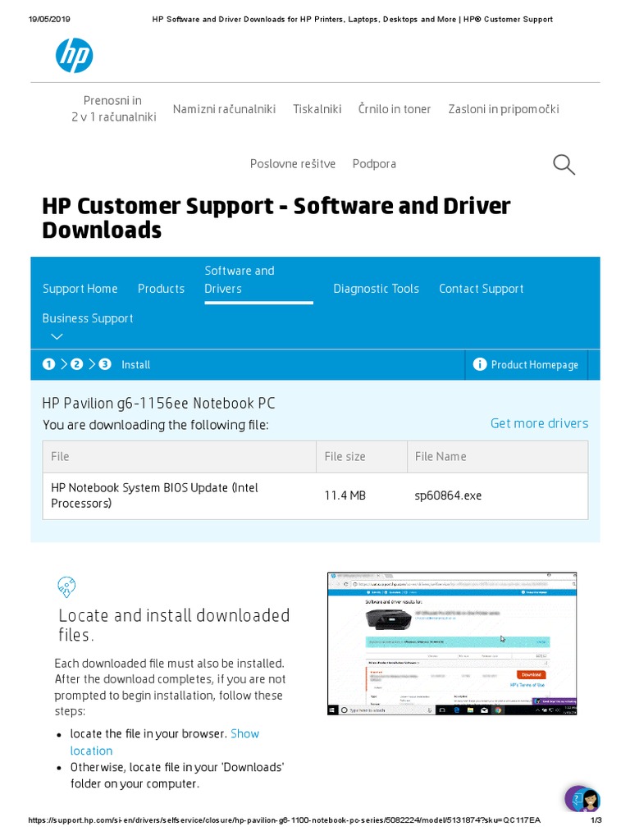Go to Support Home tab
This screenshot has width=630, height=840.
click(80, 289)
